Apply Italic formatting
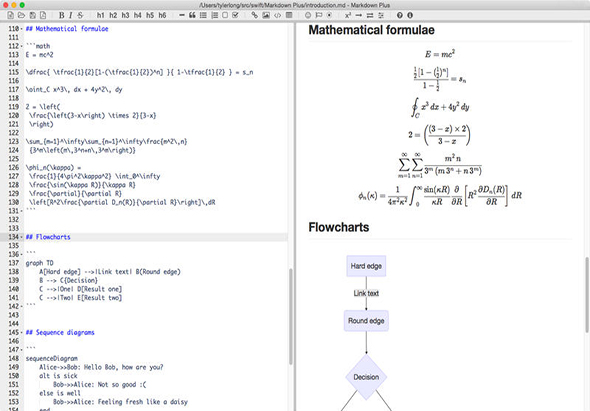Image resolution: width=590 pixels, height=411 pixels. point(70,15)
